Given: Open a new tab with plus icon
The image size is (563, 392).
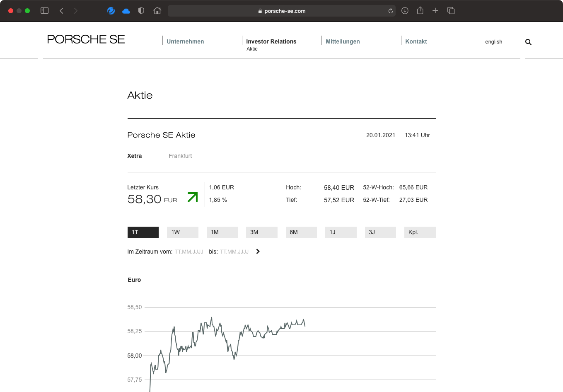Looking at the screenshot, I should [x=435, y=11].
